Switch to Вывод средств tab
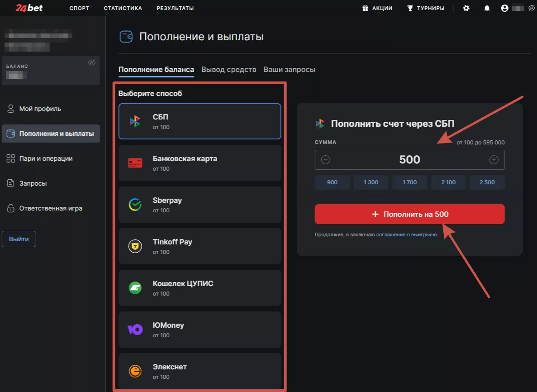Image resolution: width=537 pixels, height=392 pixels. 229,69
